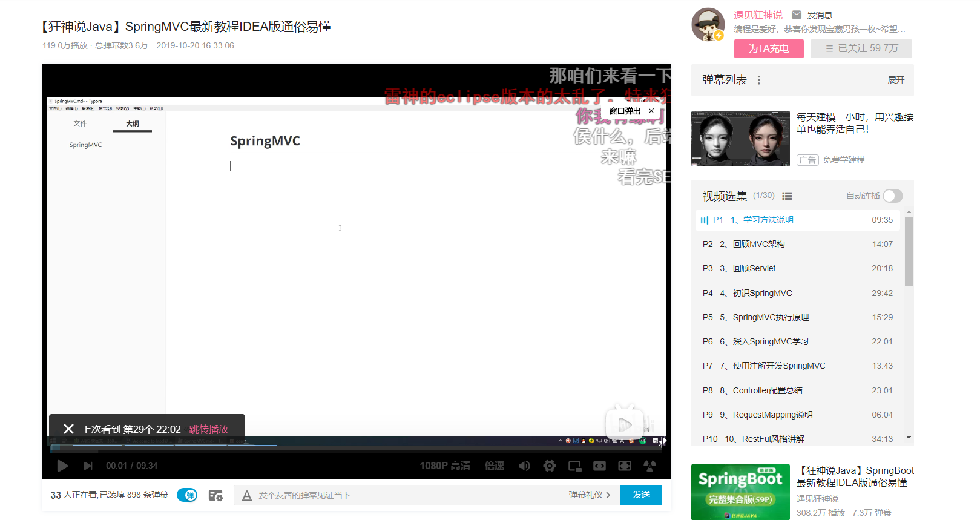Select episode P6 深入SpringMVC学习
980x520 pixels.
click(798, 341)
